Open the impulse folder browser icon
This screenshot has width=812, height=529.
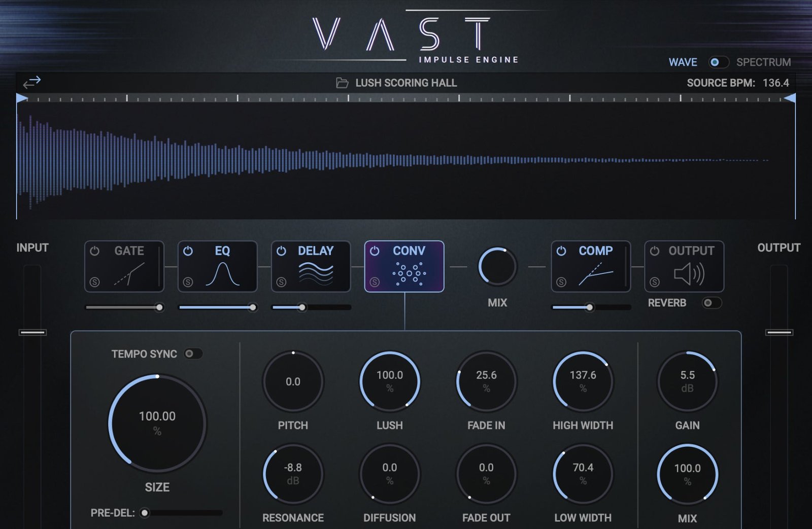(x=342, y=83)
